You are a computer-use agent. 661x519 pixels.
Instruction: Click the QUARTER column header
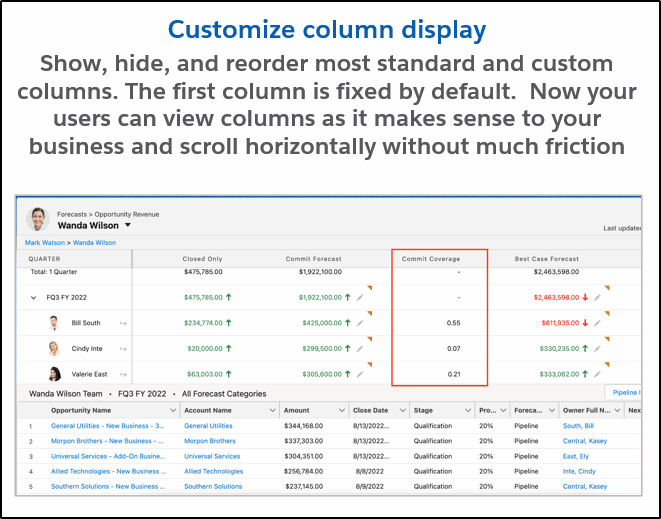[x=44, y=259]
